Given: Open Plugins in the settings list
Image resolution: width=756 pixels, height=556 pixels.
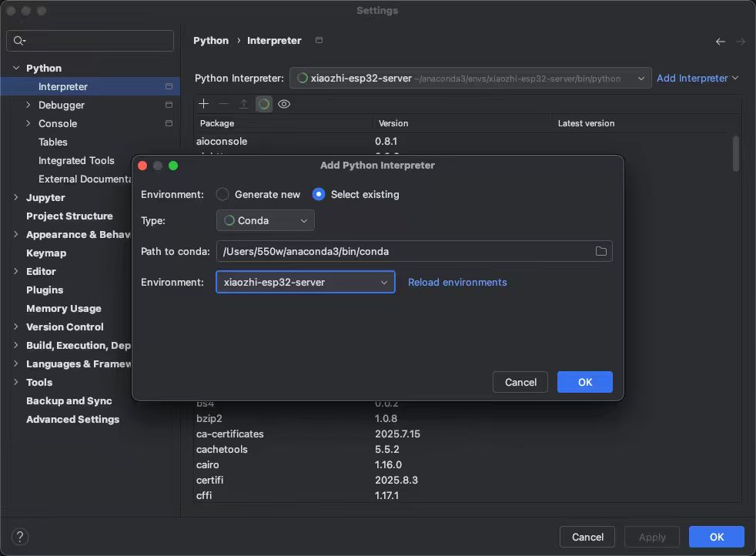Looking at the screenshot, I should pyautogui.click(x=45, y=290).
